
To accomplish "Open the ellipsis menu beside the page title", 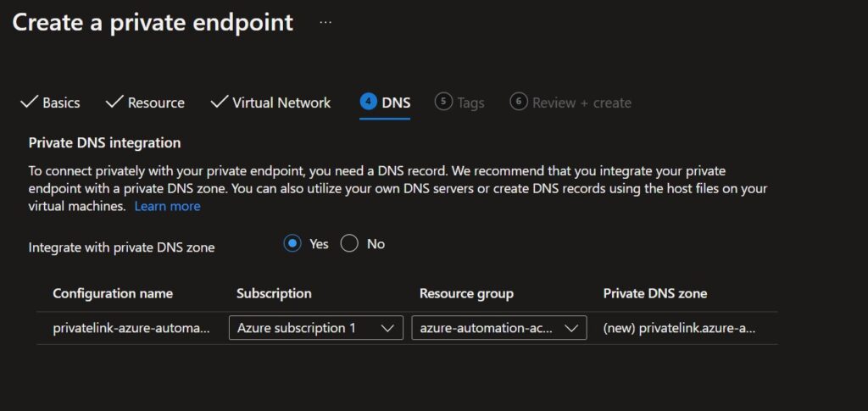I will coord(325,23).
